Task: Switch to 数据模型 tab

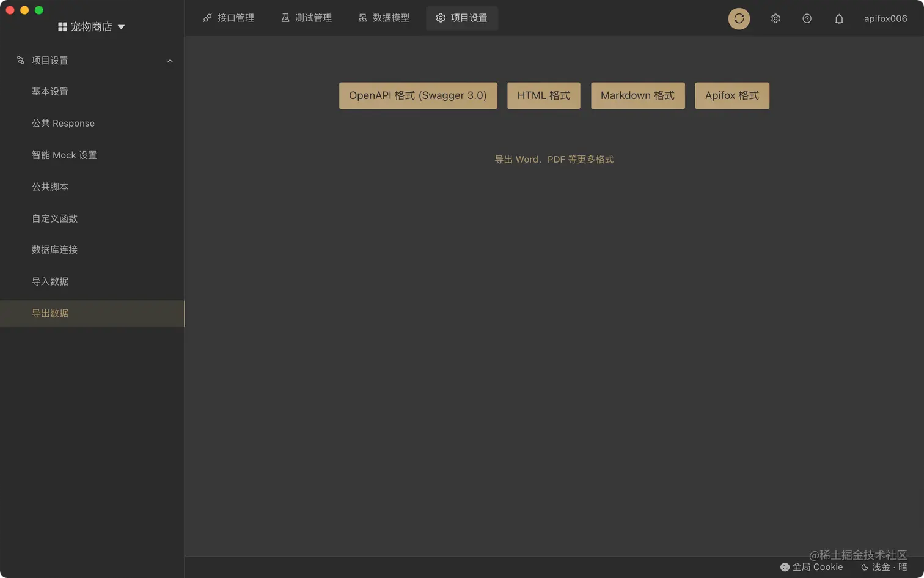Action: [384, 18]
